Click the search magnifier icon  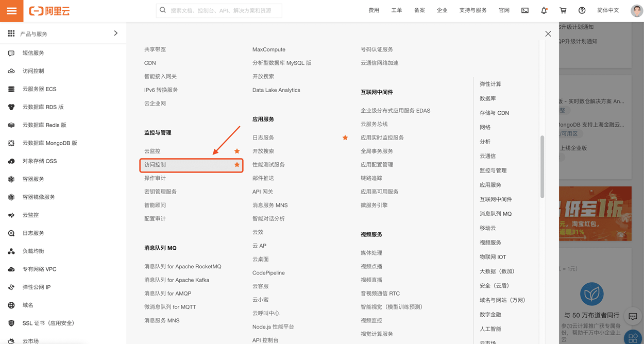coord(163,10)
